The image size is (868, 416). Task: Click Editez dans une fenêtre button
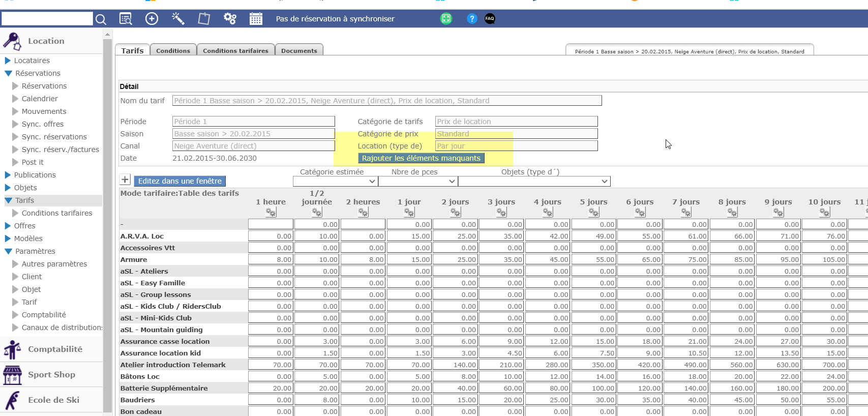click(x=179, y=181)
